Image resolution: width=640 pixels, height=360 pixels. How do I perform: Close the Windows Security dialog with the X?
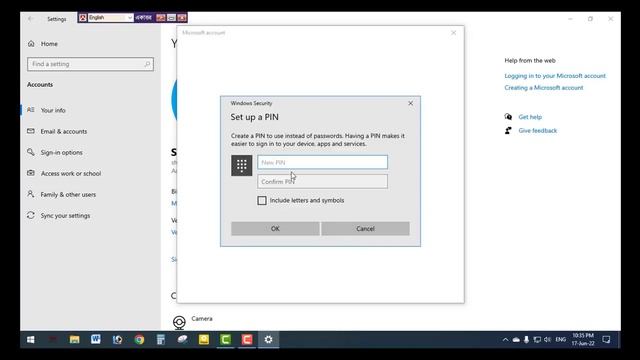click(411, 103)
